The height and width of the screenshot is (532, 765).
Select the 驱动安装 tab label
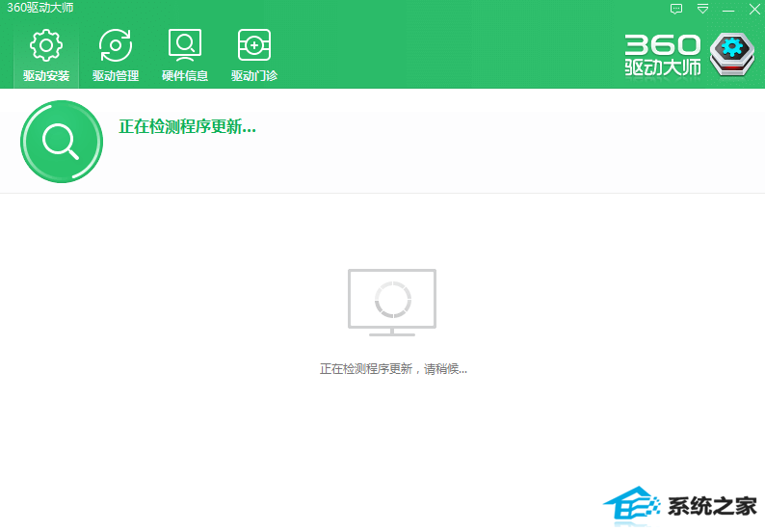pyautogui.click(x=46, y=76)
